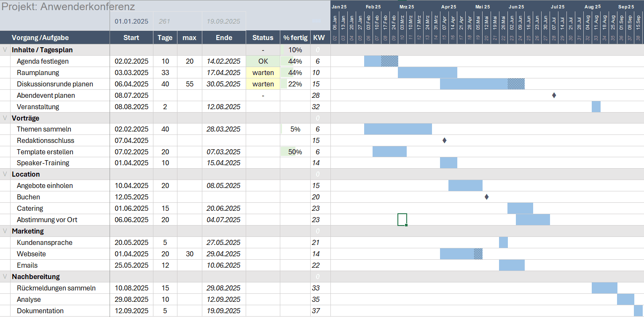This screenshot has height=317, width=644.
Task: Click the warten status of Diskussionsrunde planen
Action: pyautogui.click(x=263, y=84)
